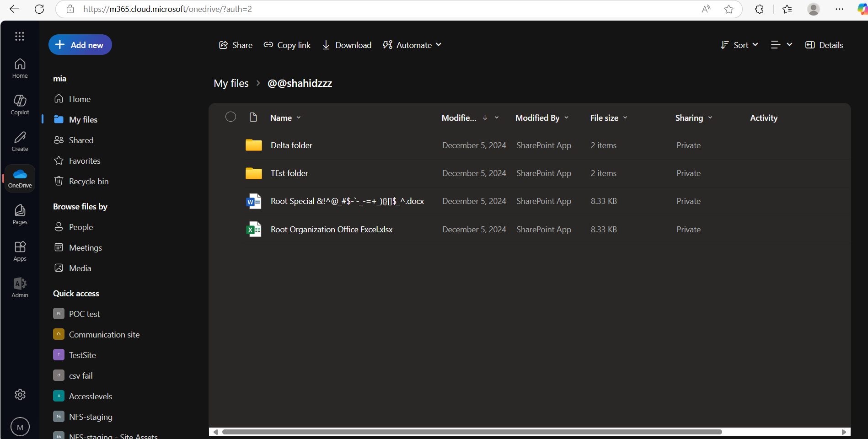Browse files by Meetings
The image size is (868, 439).
coord(86,247)
